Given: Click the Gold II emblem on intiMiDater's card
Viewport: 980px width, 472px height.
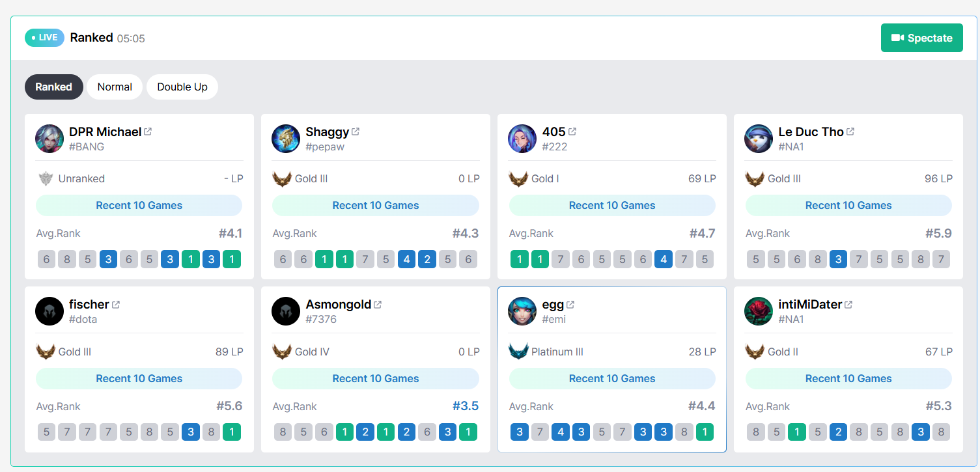Looking at the screenshot, I should point(755,352).
